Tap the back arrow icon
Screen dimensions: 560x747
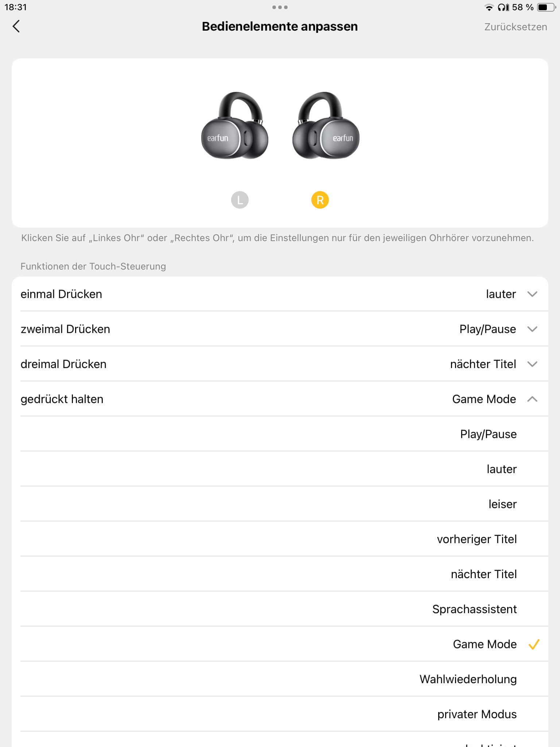coord(16,26)
